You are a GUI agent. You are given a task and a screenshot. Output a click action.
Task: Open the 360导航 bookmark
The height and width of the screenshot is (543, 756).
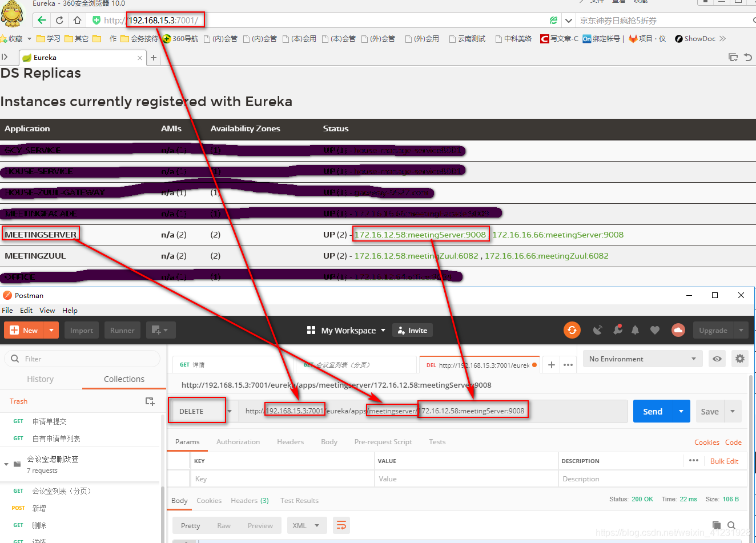click(x=180, y=39)
